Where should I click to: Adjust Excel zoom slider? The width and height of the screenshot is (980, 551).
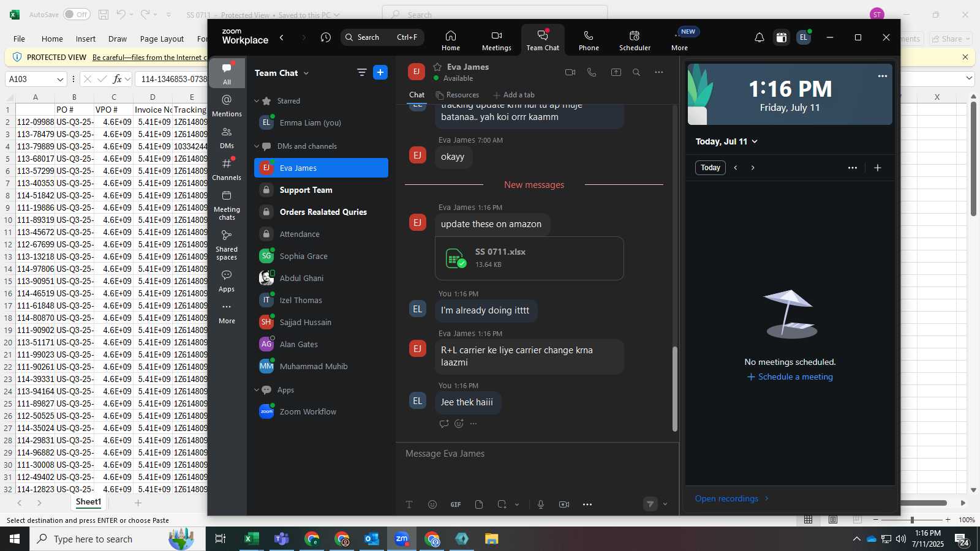pyautogui.click(x=912, y=520)
